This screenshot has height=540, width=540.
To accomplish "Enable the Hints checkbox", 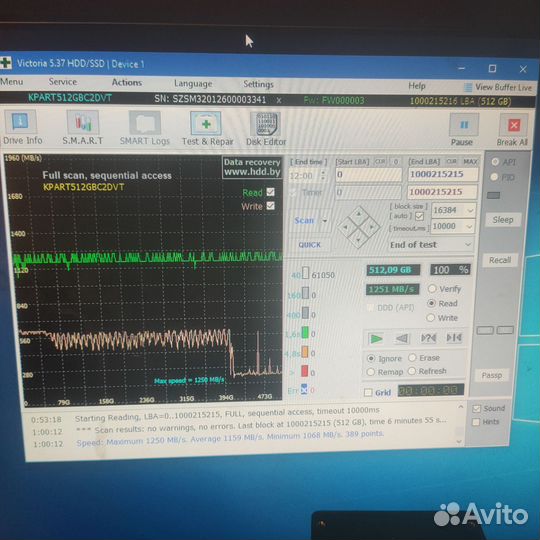I will (476, 422).
